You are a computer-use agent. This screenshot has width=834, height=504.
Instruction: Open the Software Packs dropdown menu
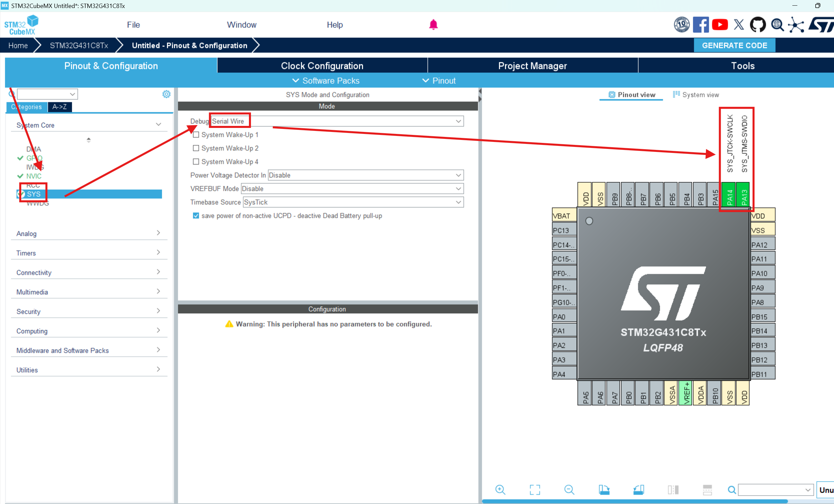point(326,81)
